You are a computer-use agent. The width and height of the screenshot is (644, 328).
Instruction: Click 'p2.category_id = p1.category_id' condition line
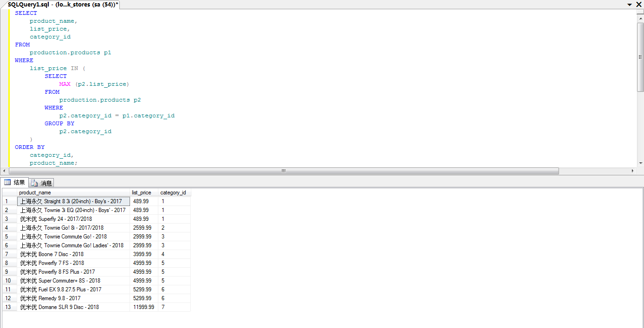(x=117, y=116)
